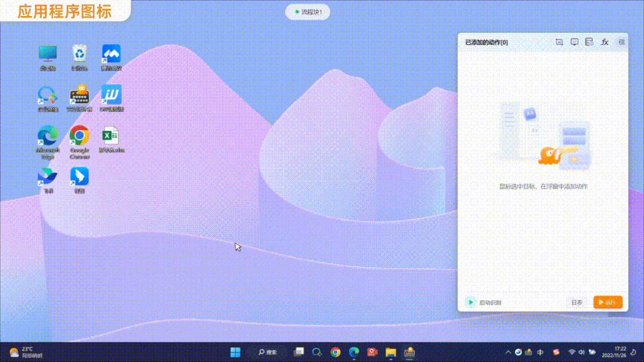Open the orange robot keyboard desktop shortcut

coord(79,98)
